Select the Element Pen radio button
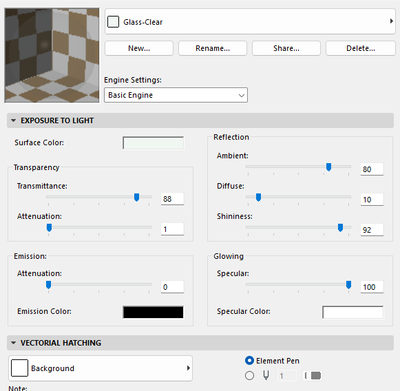 click(x=249, y=361)
